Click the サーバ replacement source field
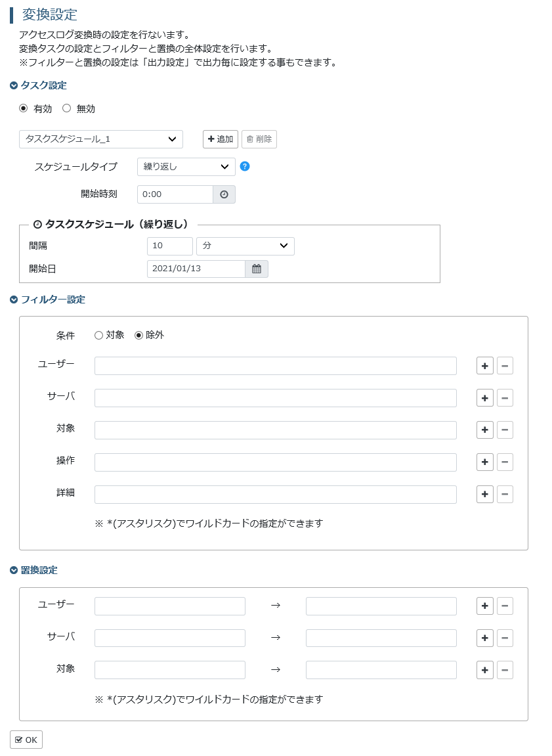 tap(170, 638)
